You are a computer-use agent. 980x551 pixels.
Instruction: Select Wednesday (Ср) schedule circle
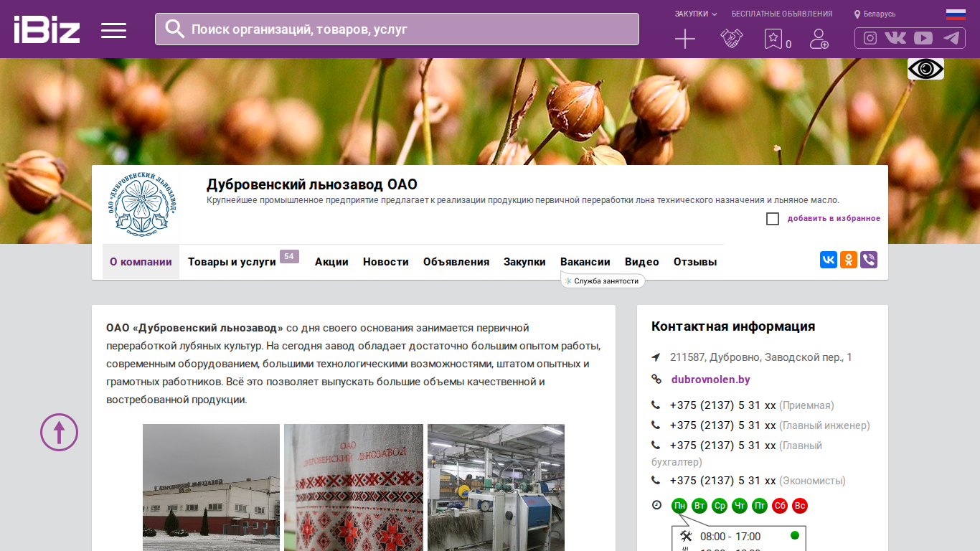pos(720,506)
